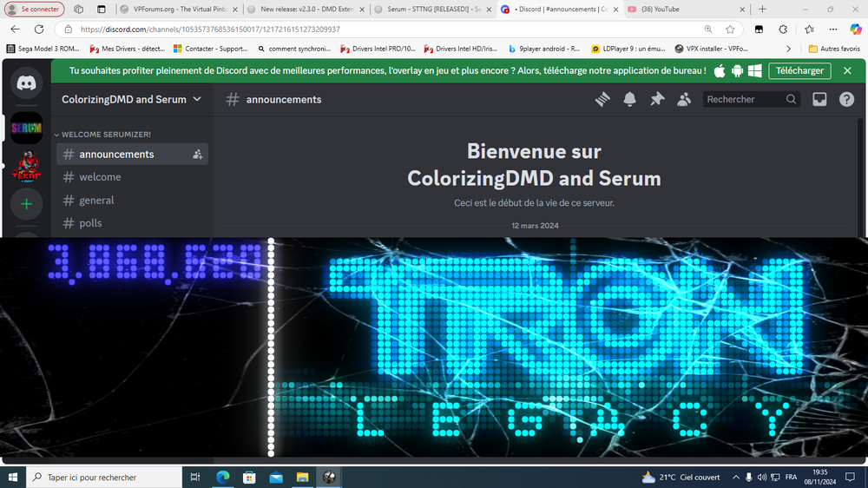Open the Threads icon in channel header

coord(602,99)
